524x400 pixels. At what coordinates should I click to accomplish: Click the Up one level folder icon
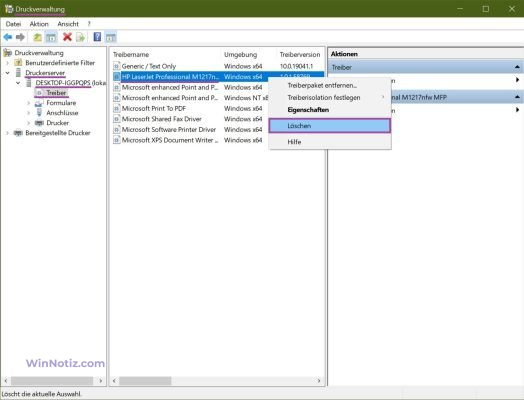pyautogui.click(x=37, y=37)
